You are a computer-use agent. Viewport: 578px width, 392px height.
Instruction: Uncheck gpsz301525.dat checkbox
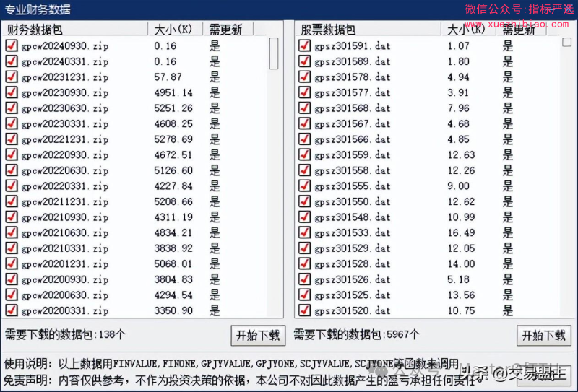click(304, 295)
